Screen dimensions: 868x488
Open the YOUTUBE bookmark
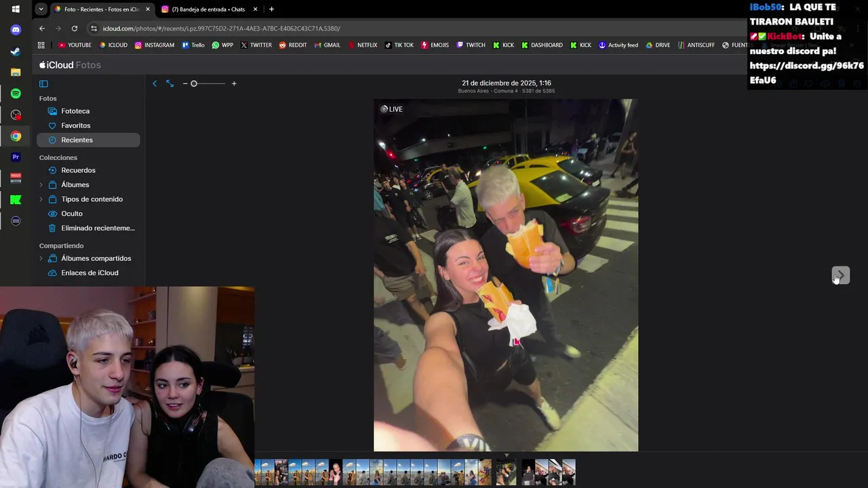[75, 45]
